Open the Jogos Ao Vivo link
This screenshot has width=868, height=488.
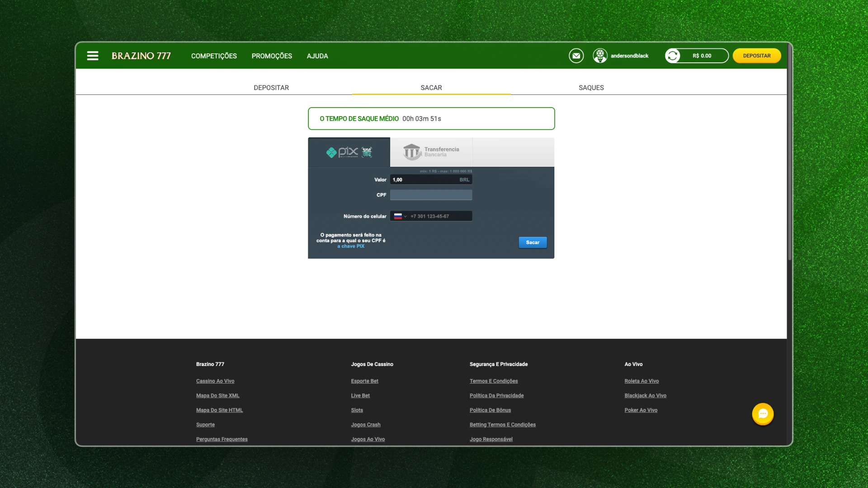pos(368,439)
